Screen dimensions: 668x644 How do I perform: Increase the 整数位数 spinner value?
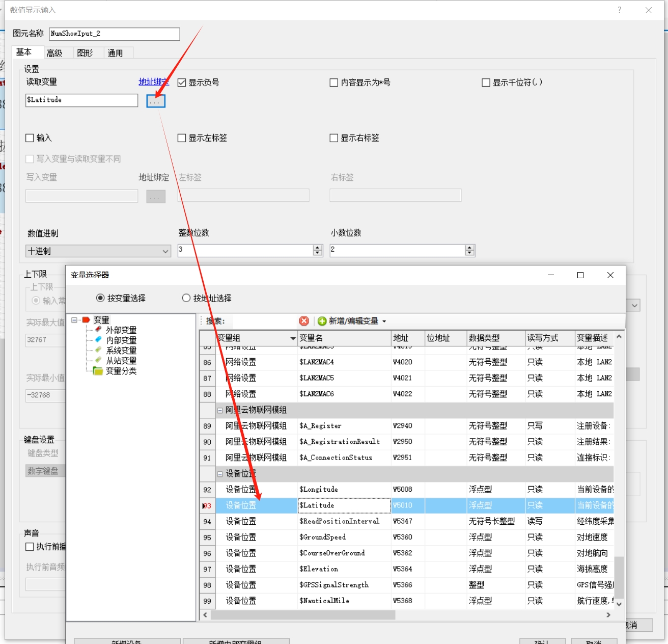[x=318, y=248]
